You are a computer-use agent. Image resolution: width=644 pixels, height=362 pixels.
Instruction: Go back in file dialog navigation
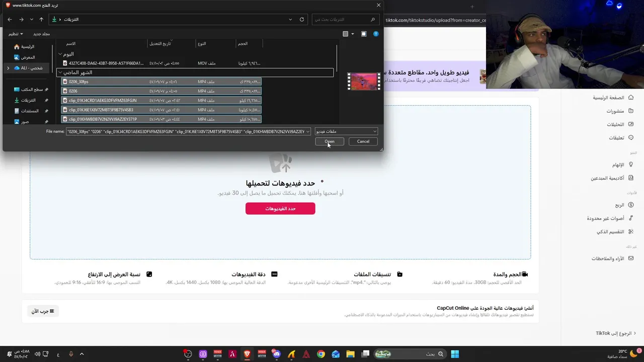10,19
